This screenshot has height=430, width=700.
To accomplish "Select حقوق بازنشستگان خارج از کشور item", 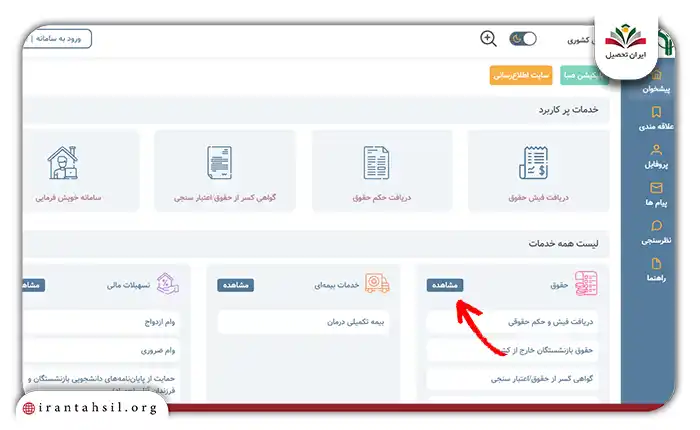I will click(512, 350).
